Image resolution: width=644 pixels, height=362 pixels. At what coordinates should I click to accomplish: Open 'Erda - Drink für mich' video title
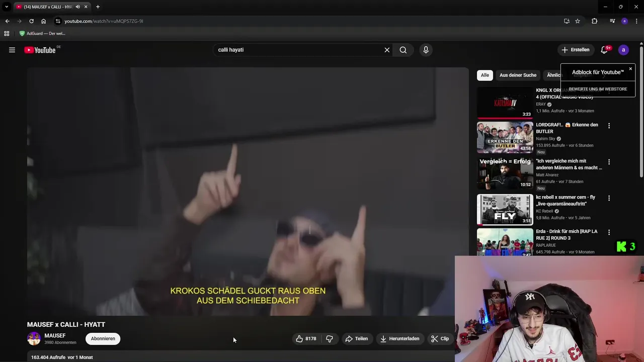pyautogui.click(x=567, y=235)
